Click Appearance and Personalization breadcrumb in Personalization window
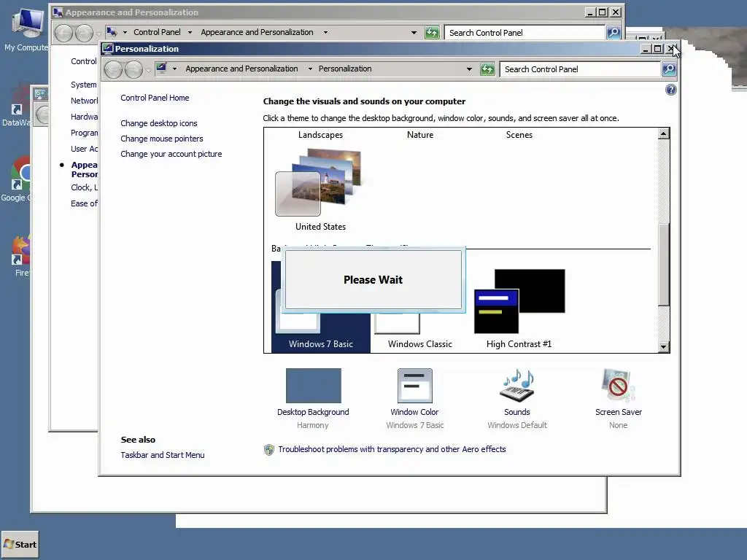This screenshot has height=560, width=747. (241, 69)
